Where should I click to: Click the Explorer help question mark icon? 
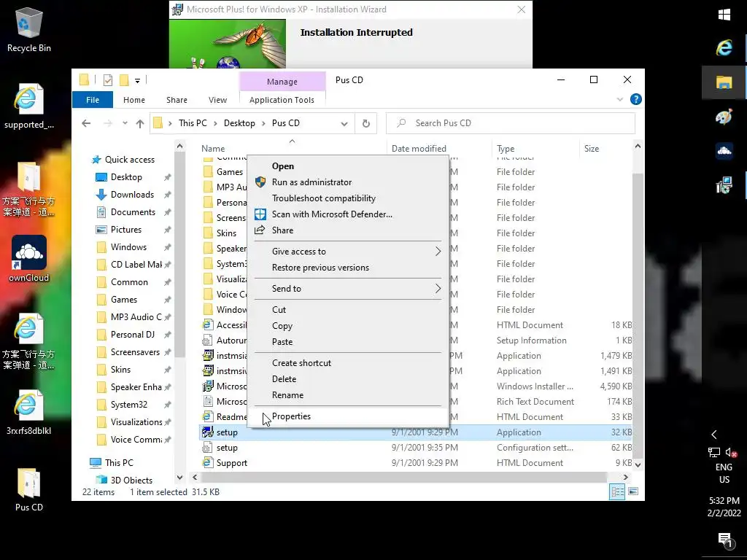[635, 99]
